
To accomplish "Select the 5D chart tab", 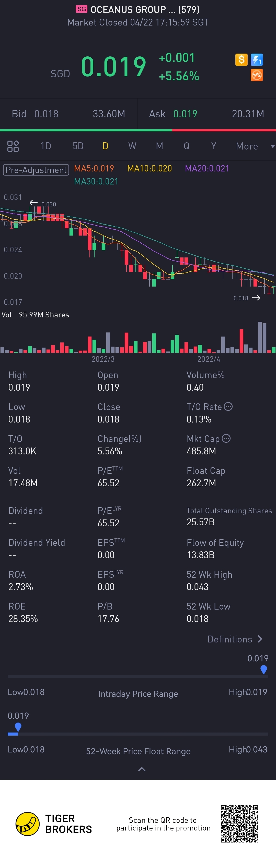I will click(78, 146).
